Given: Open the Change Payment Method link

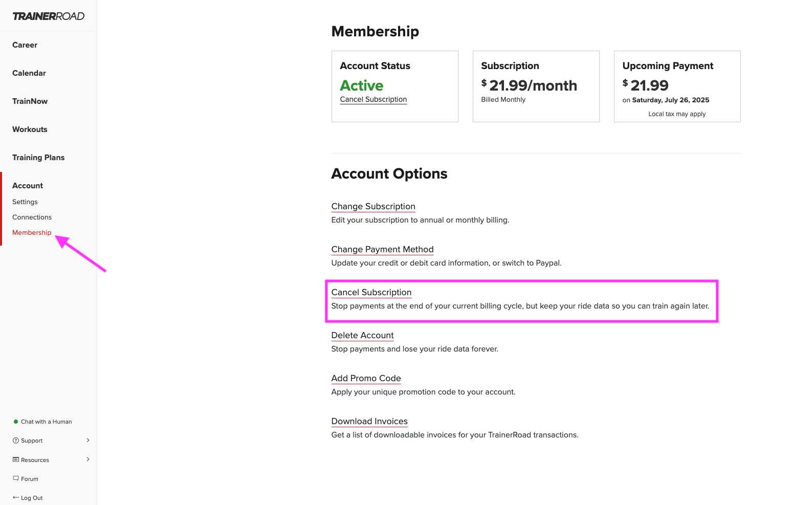Looking at the screenshot, I should pos(382,249).
